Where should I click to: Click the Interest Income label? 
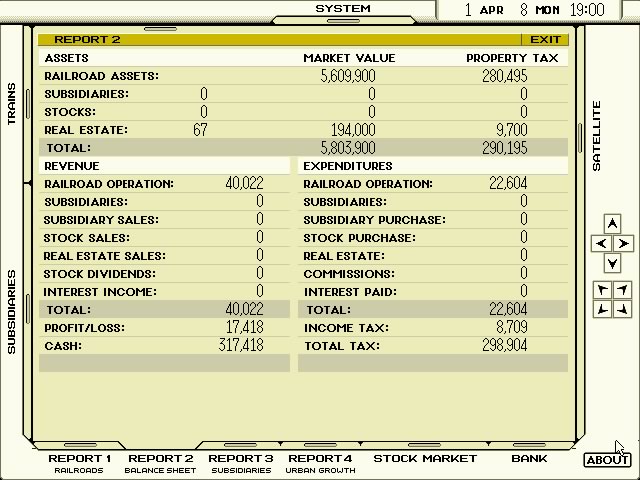[x=100, y=292]
